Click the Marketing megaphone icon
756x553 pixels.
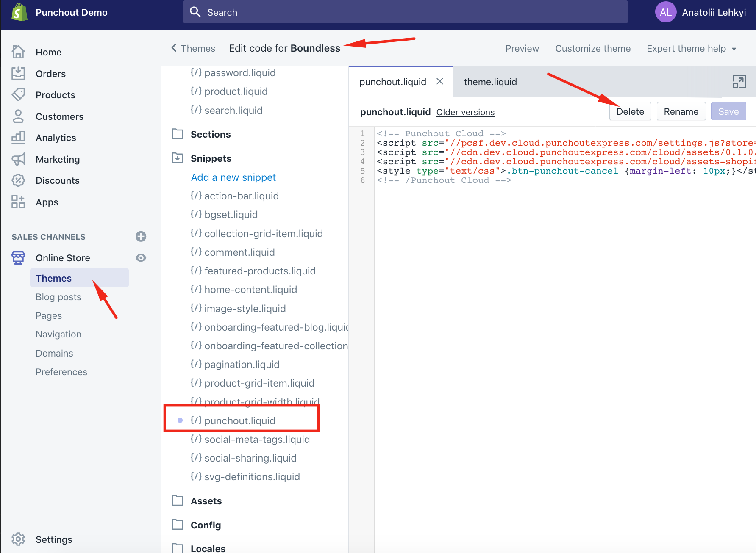[18, 159]
